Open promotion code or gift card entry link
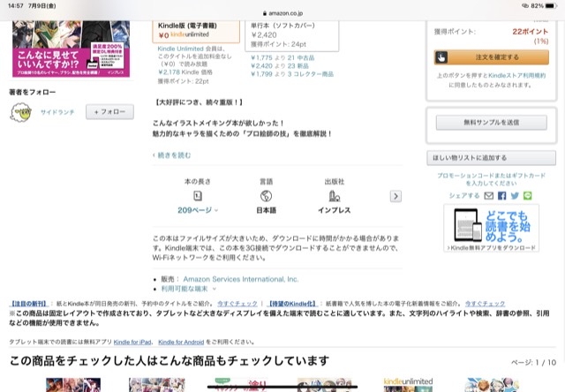The width and height of the screenshot is (565, 392). point(492,179)
